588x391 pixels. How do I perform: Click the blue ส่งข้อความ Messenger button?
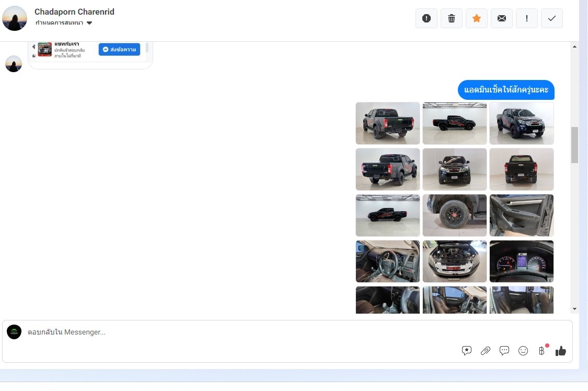coord(119,50)
